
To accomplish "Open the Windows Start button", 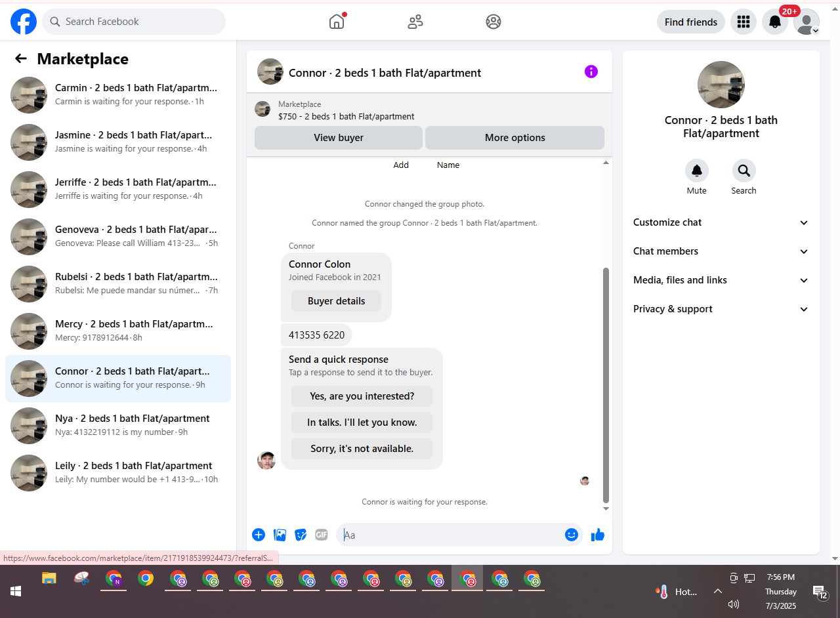I will point(16,591).
